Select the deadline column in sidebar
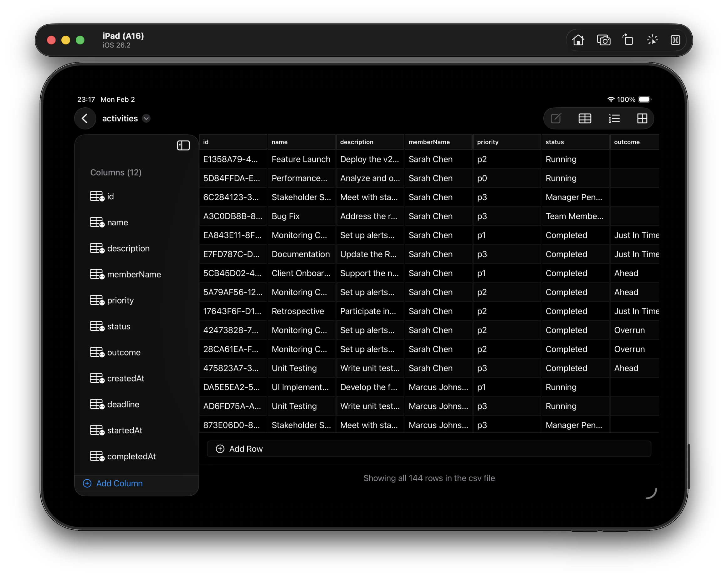This screenshot has height=582, width=728. [123, 404]
